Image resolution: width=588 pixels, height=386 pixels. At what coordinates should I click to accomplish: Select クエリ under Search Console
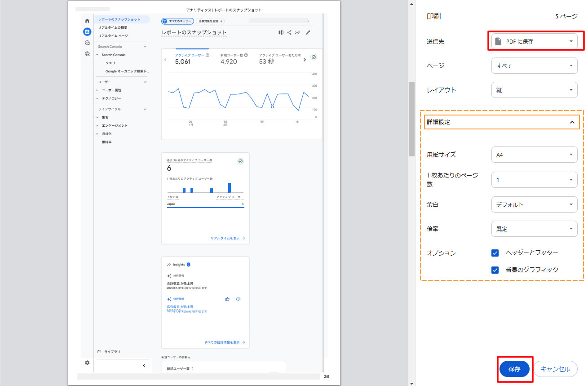click(x=110, y=63)
